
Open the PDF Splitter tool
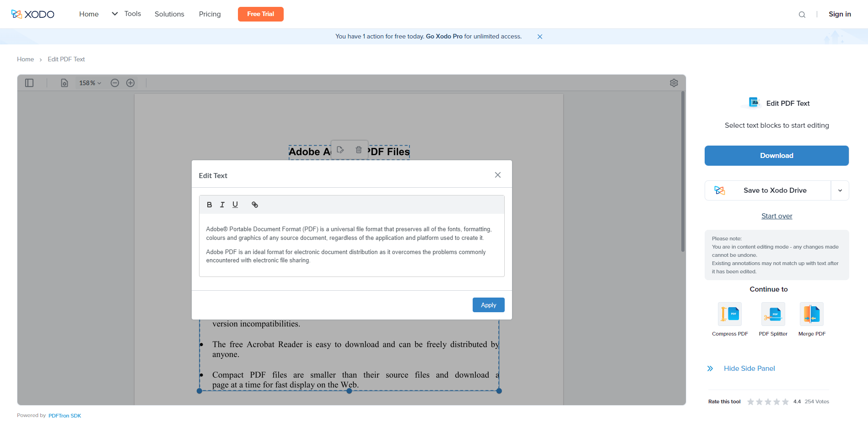[773, 320]
